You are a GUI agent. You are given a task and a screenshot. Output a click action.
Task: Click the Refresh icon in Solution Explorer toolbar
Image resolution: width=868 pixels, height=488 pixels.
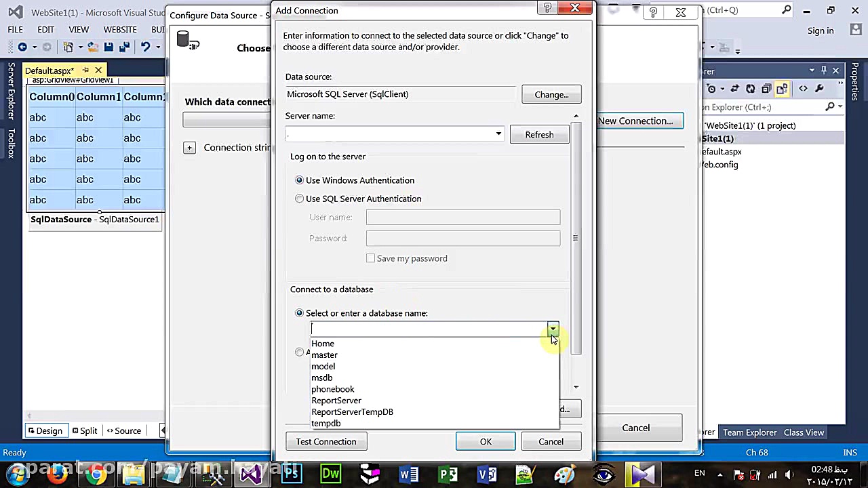pos(751,89)
